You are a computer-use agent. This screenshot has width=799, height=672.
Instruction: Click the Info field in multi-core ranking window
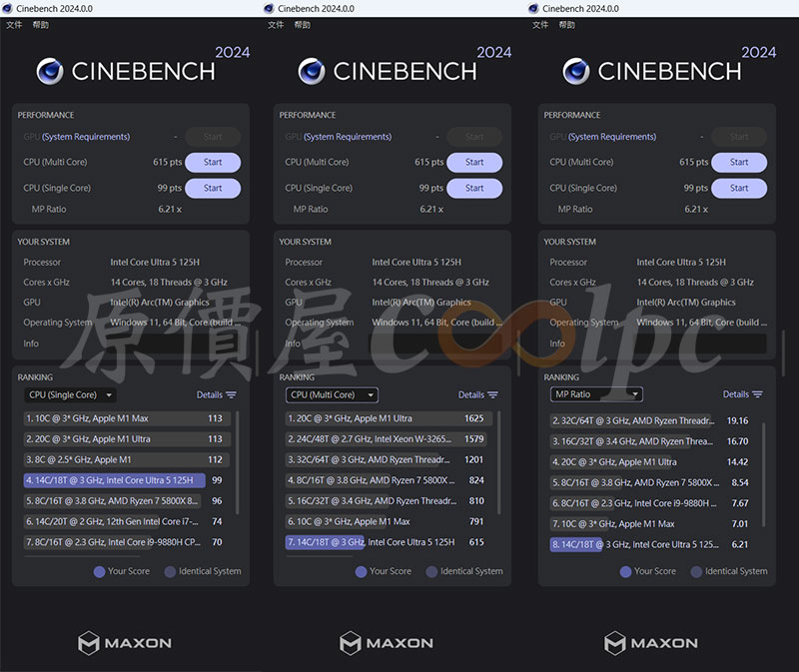(437, 343)
